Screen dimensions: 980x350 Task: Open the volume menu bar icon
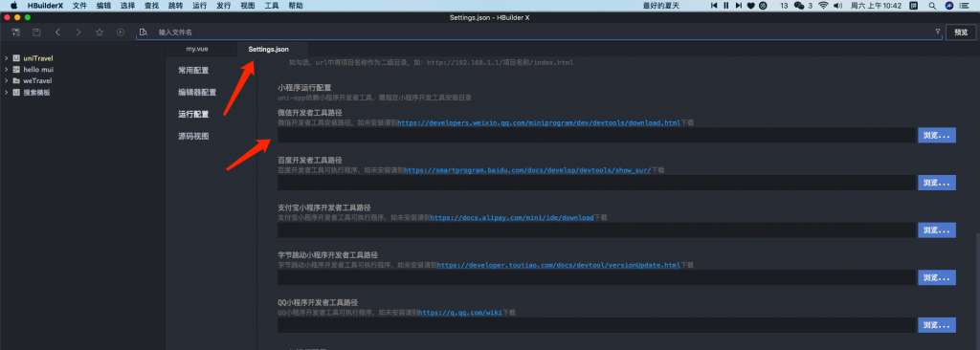coord(838,5)
